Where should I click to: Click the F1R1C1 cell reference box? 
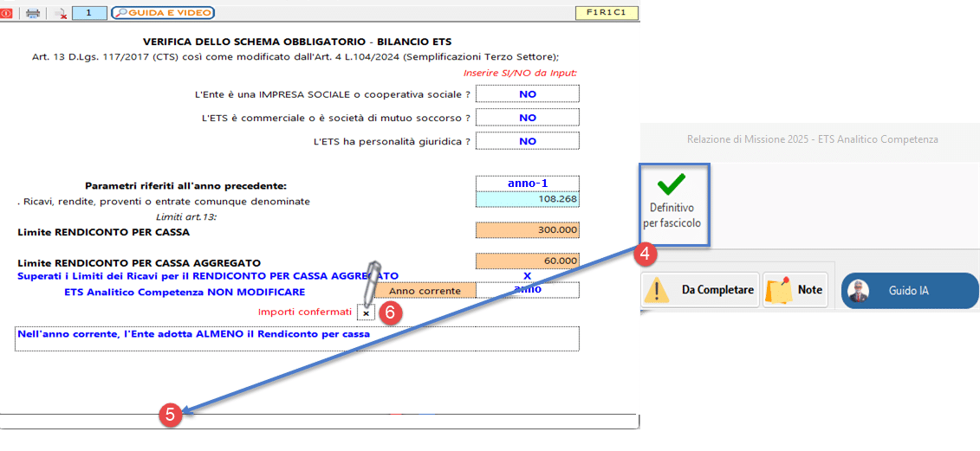click(x=607, y=12)
